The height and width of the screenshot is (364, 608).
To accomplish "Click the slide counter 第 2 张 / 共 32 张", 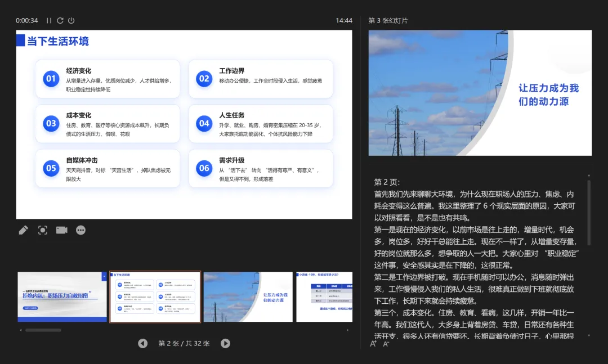I will (x=184, y=343).
